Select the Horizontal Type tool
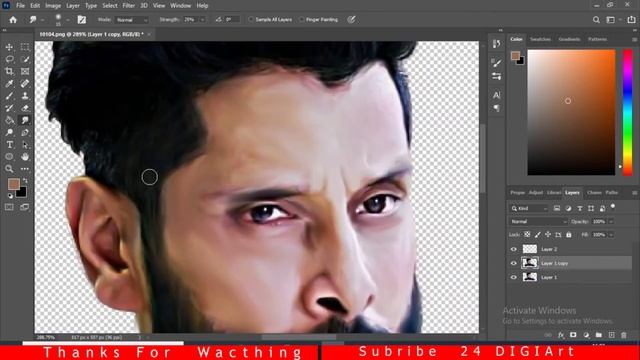This screenshot has height=360, width=640. 9,145
